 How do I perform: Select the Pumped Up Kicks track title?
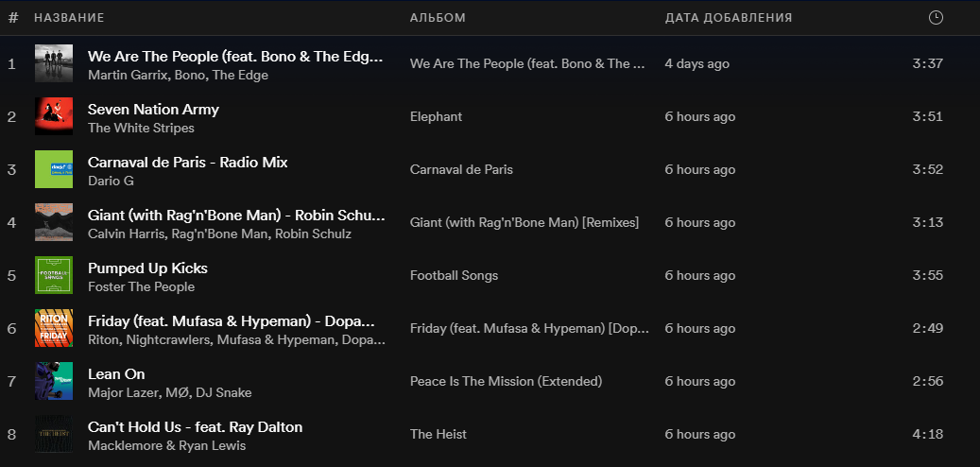tap(147, 268)
